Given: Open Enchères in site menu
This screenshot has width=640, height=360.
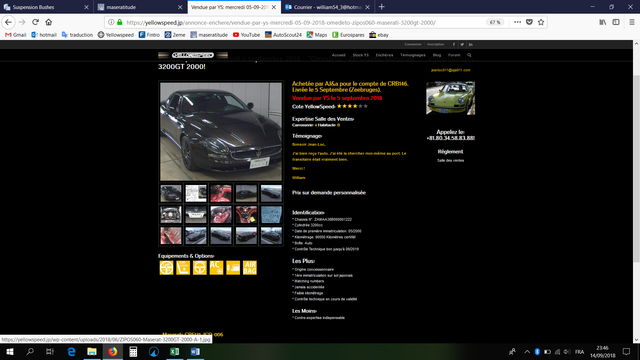Looking at the screenshot, I should 384,55.
